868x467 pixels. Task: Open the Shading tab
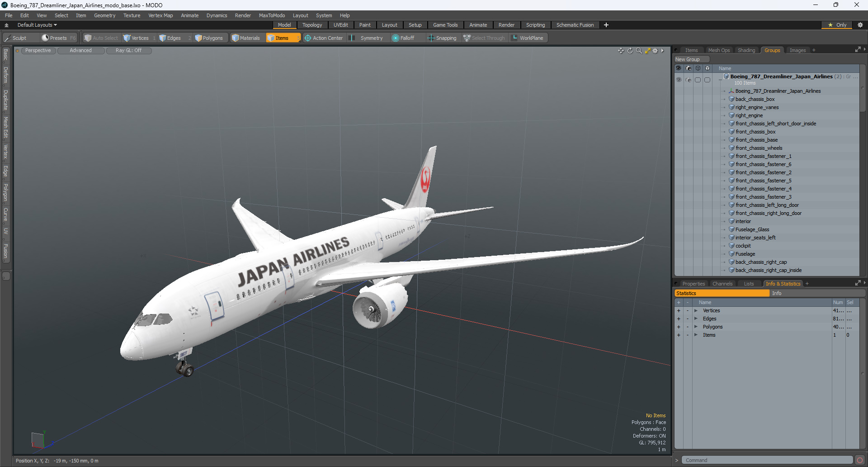tap(746, 50)
